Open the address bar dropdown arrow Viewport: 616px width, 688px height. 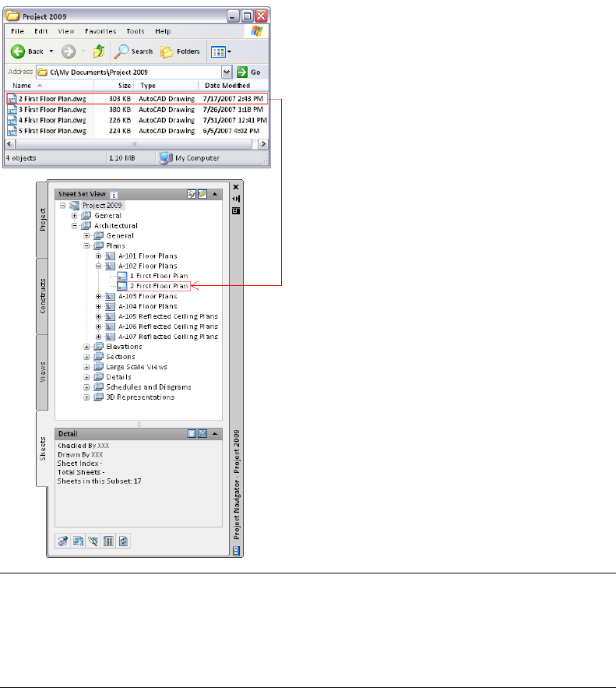pos(227,72)
